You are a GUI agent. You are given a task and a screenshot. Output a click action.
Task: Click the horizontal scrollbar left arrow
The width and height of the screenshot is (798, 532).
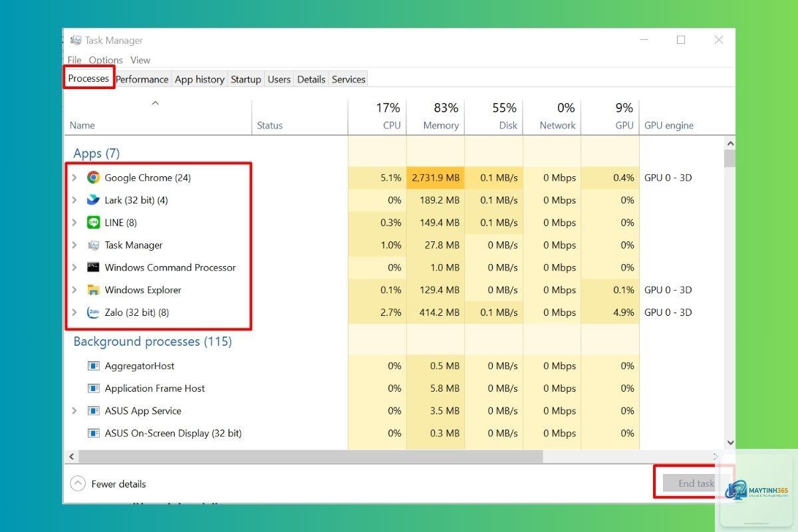70,456
